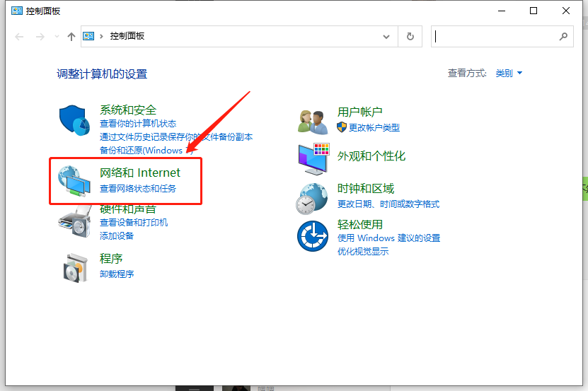The width and height of the screenshot is (588, 391).
Task: Open the Hardware and Sound printer icon
Action: (x=74, y=222)
